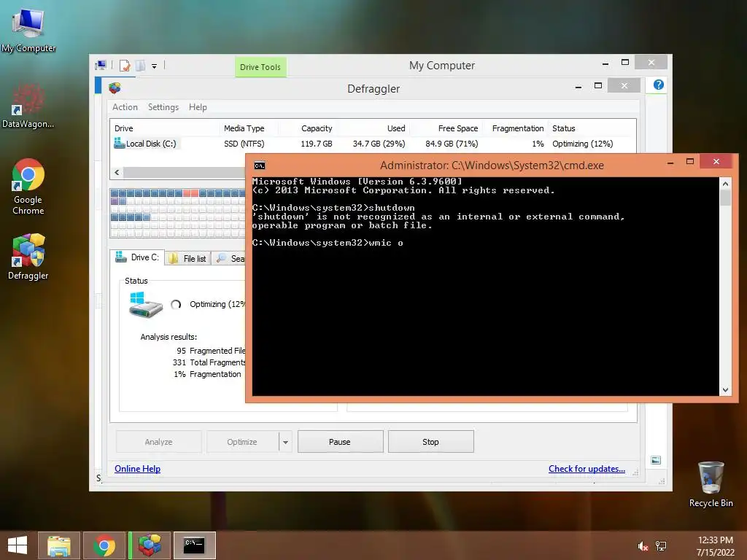Click the cmd scrollbar down arrow

[725, 389]
